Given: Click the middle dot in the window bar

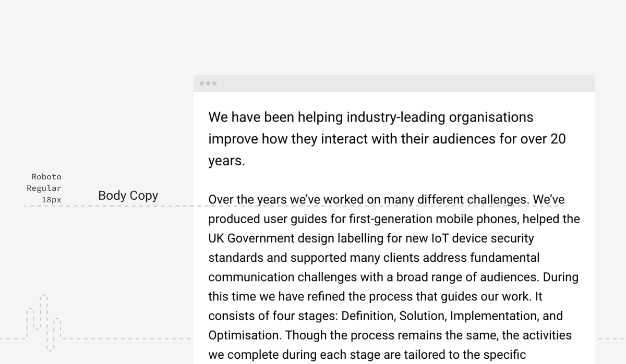Looking at the screenshot, I should click(x=208, y=83).
